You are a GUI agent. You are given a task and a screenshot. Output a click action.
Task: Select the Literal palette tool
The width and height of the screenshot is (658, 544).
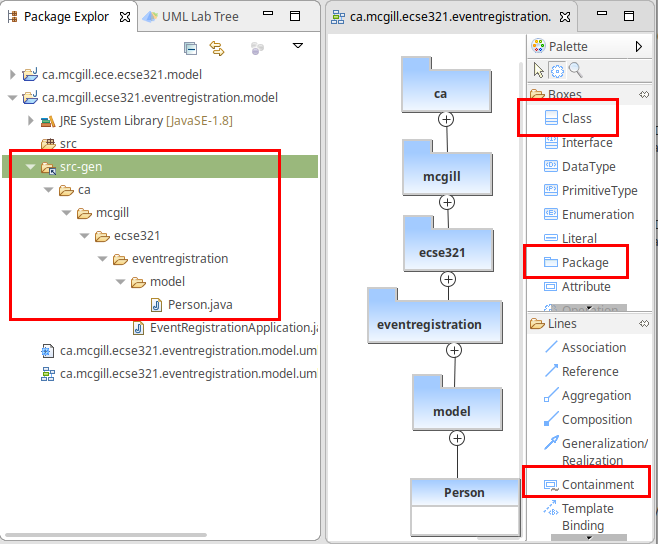(x=570, y=238)
